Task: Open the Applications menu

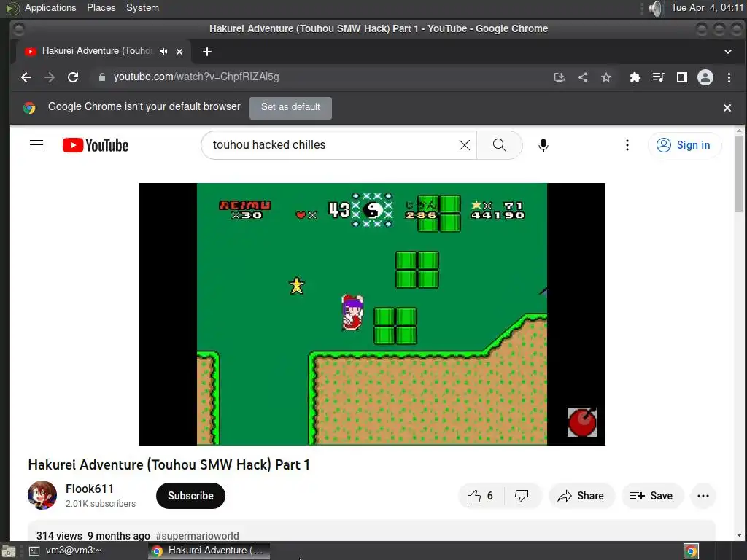Action: coord(50,7)
